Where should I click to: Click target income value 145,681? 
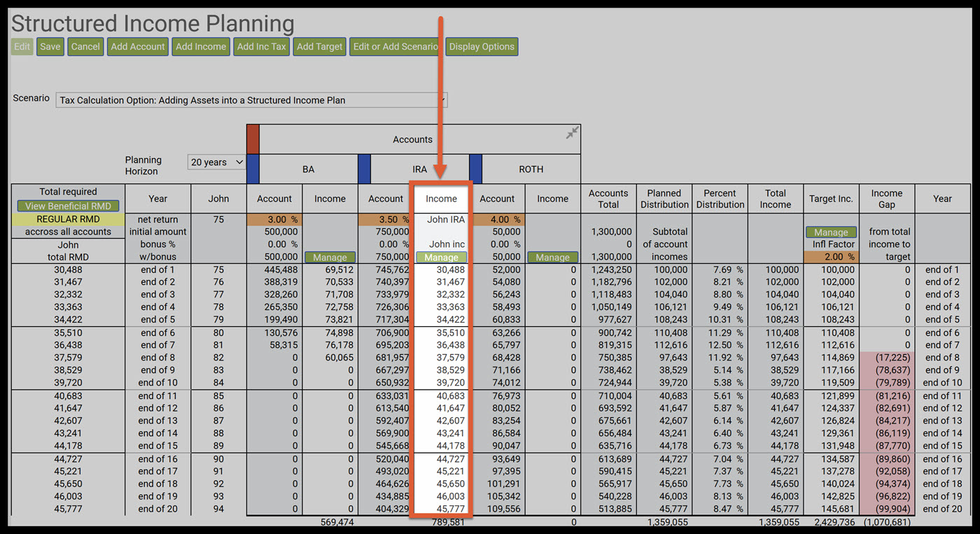837,510
